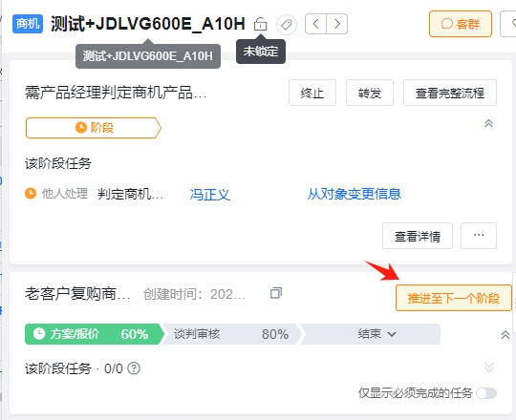Collapse the sales stage section
516x420 pixels.
click(505, 335)
